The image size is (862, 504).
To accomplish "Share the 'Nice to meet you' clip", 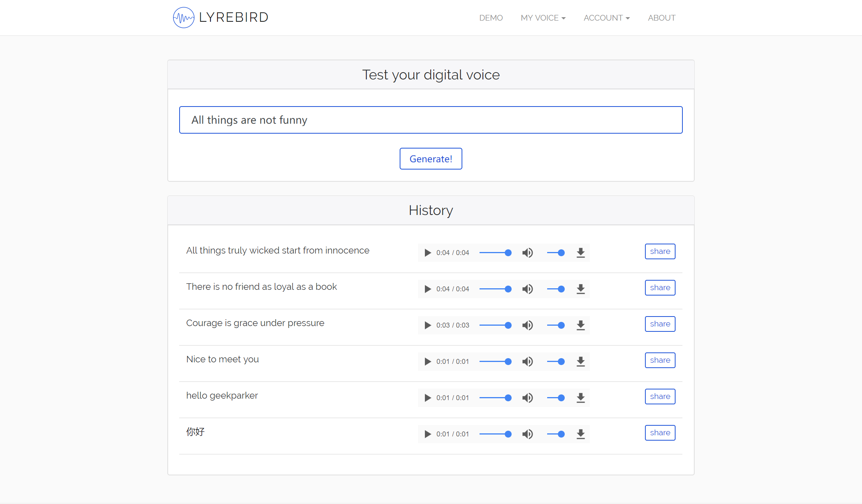I will coord(660,360).
